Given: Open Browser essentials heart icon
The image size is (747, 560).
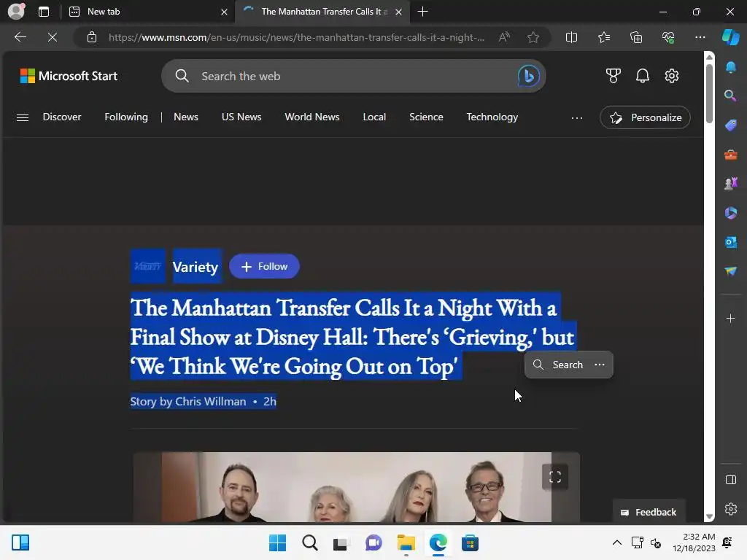Looking at the screenshot, I should [x=668, y=37].
